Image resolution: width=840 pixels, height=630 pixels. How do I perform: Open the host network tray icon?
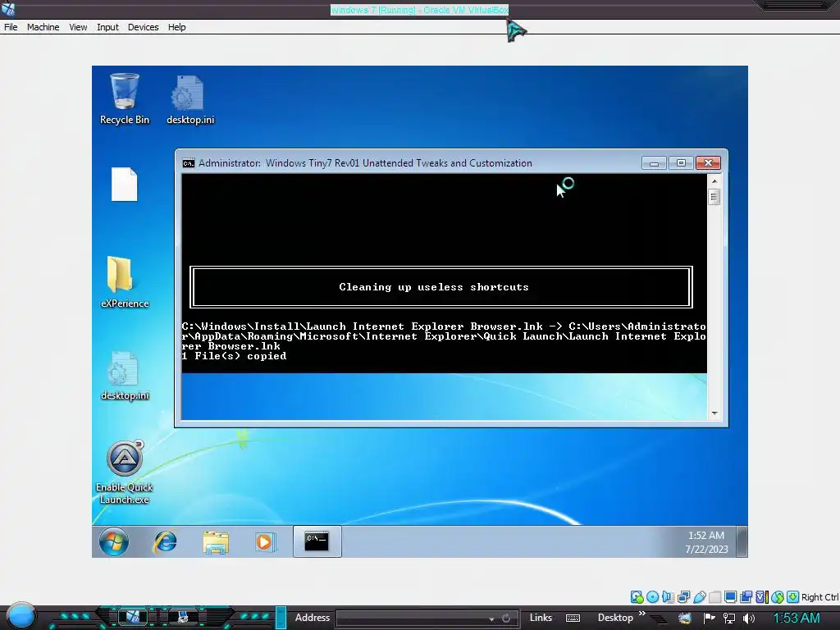(729, 619)
